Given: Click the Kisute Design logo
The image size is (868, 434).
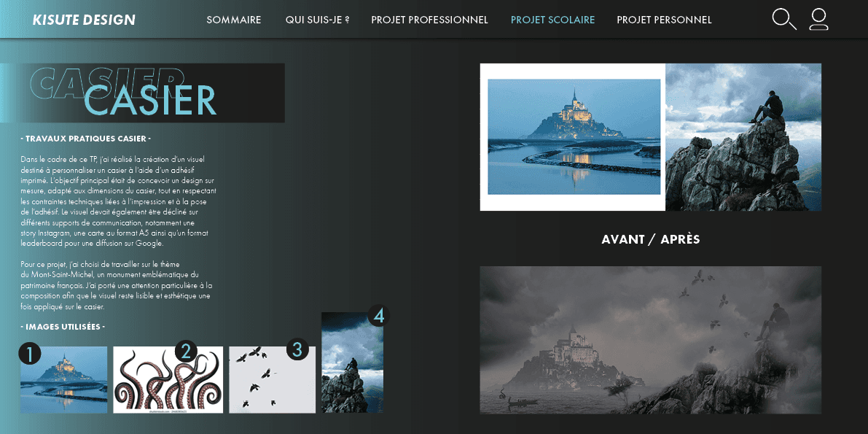Looking at the screenshot, I should click(84, 20).
